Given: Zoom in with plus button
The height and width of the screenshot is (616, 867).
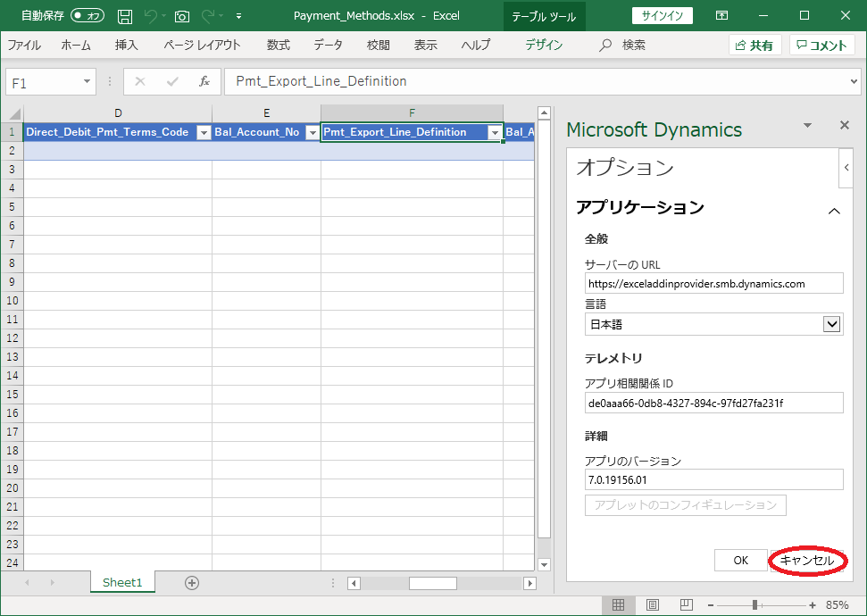Looking at the screenshot, I should coord(813,605).
